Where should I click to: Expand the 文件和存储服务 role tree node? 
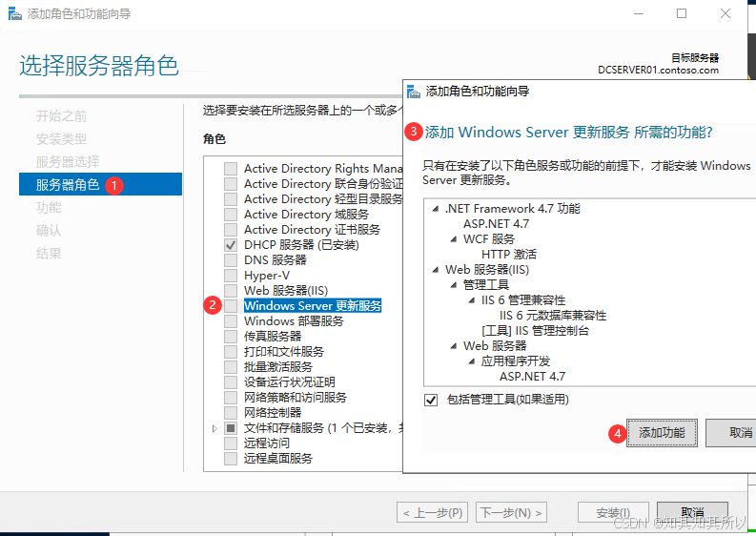tap(215, 428)
